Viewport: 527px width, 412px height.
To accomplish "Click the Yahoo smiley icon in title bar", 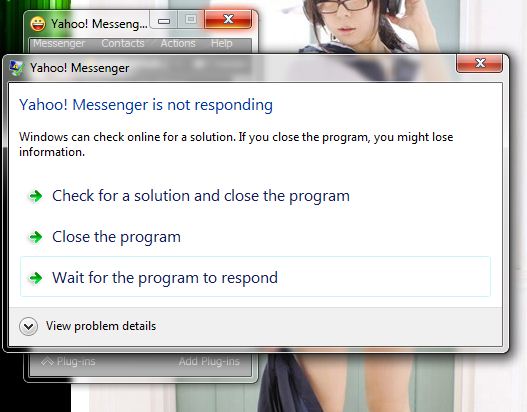I will 38,24.
